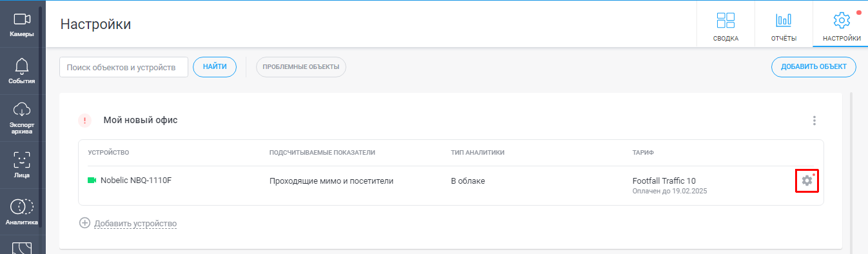Viewport: 868px width, 254px height.
Task: Switch to the Отчёты reports tab
Action: coord(784,25)
